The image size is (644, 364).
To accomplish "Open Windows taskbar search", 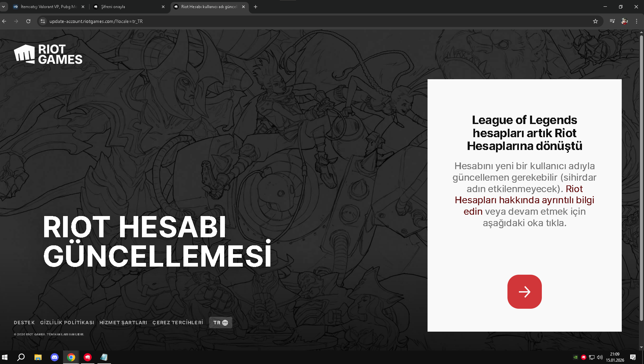I will [x=21, y=357].
